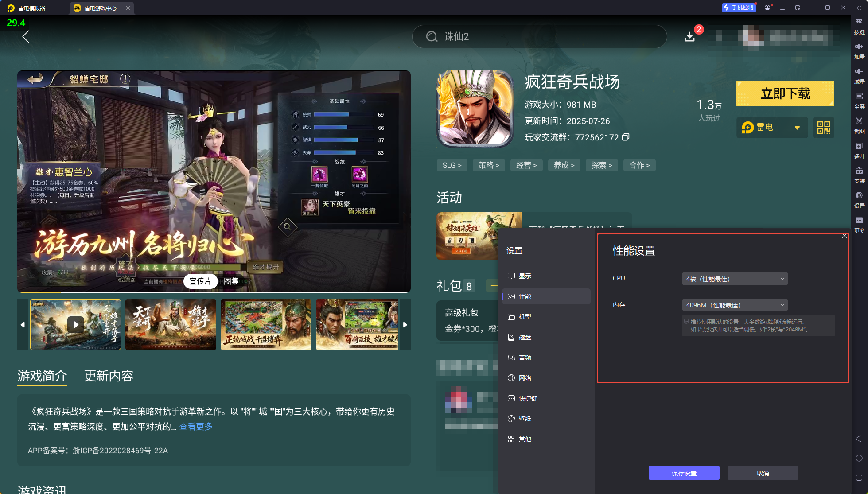Click the 查看更多 link
The image size is (868, 494).
tap(196, 426)
